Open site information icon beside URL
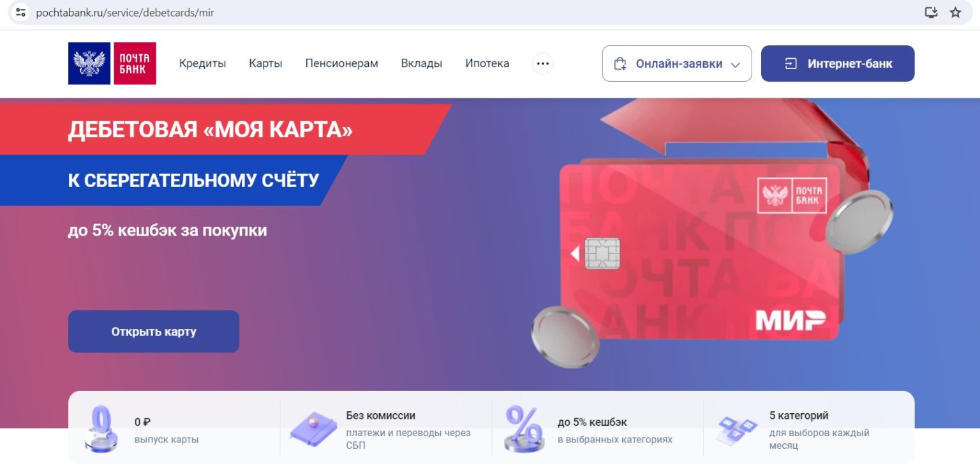Viewport: 980px width, 470px height. coord(21,12)
